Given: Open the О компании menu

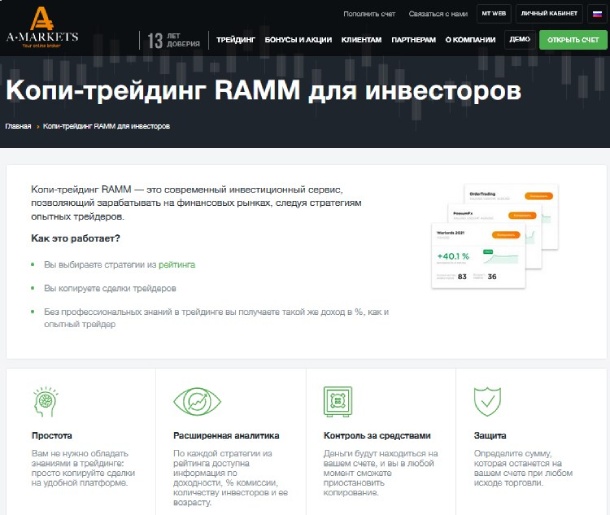Looking at the screenshot, I should (470, 40).
